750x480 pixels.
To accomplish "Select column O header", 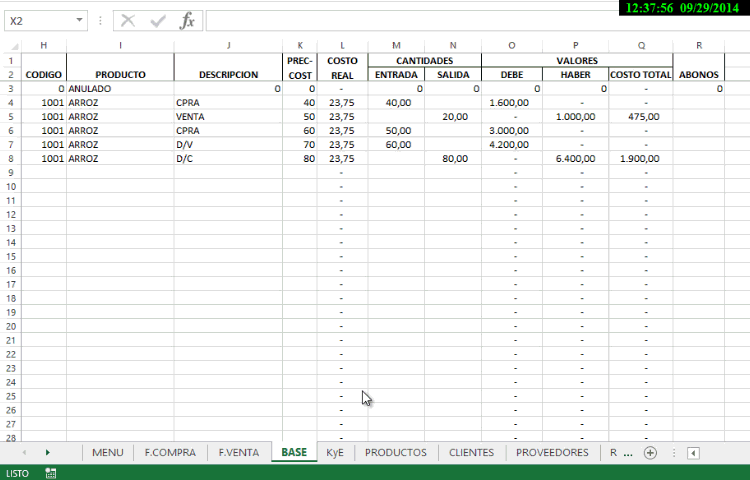I will 512,45.
